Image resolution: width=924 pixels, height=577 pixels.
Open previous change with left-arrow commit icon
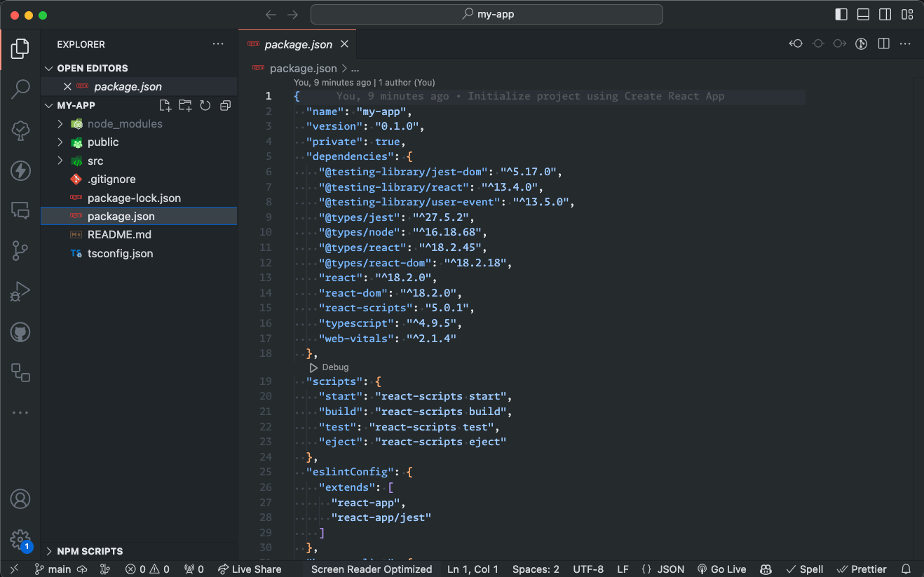point(796,43)
